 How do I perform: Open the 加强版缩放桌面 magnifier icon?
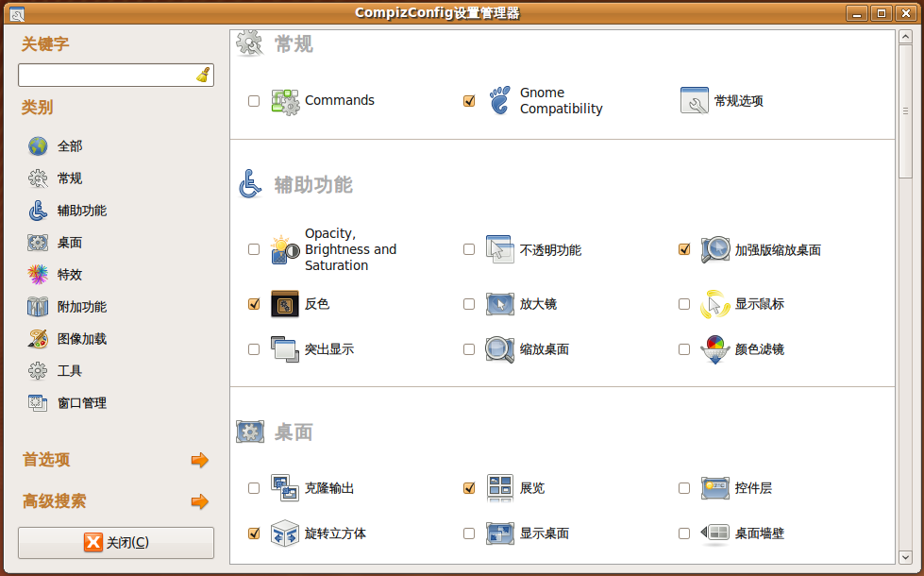tap(714, 250)
